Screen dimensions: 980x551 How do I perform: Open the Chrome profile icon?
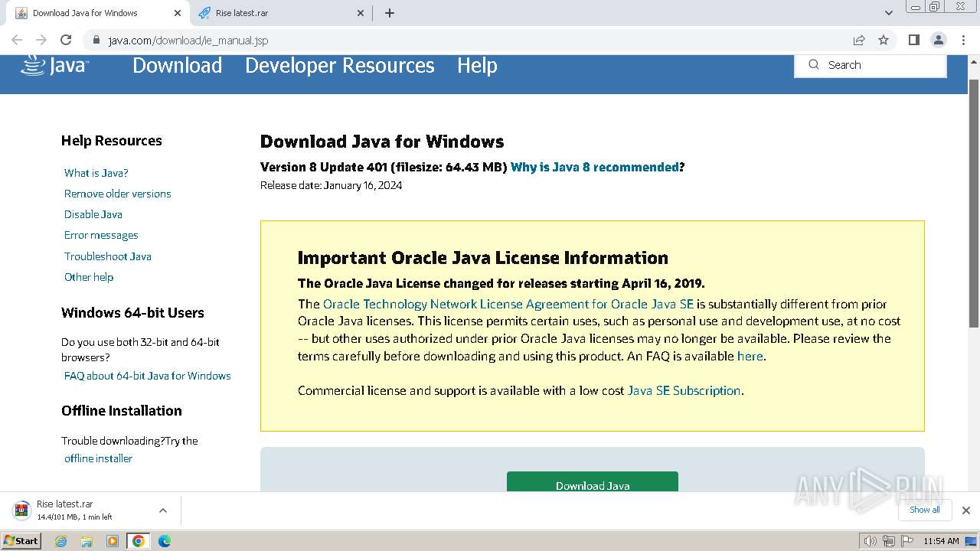point(938,40)
